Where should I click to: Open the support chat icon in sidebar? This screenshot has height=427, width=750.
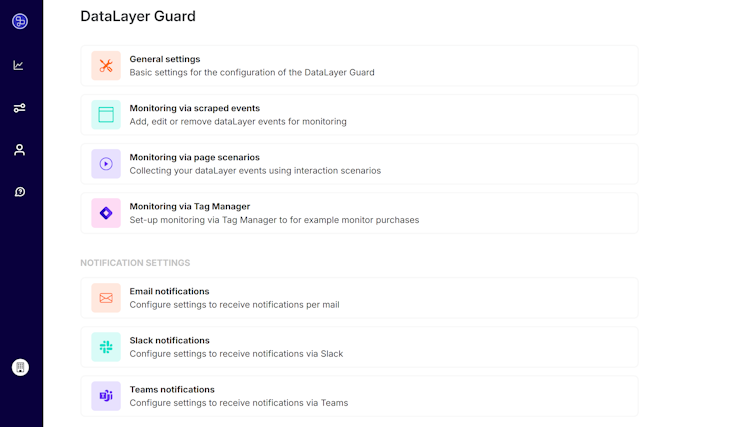pos(19,191)
